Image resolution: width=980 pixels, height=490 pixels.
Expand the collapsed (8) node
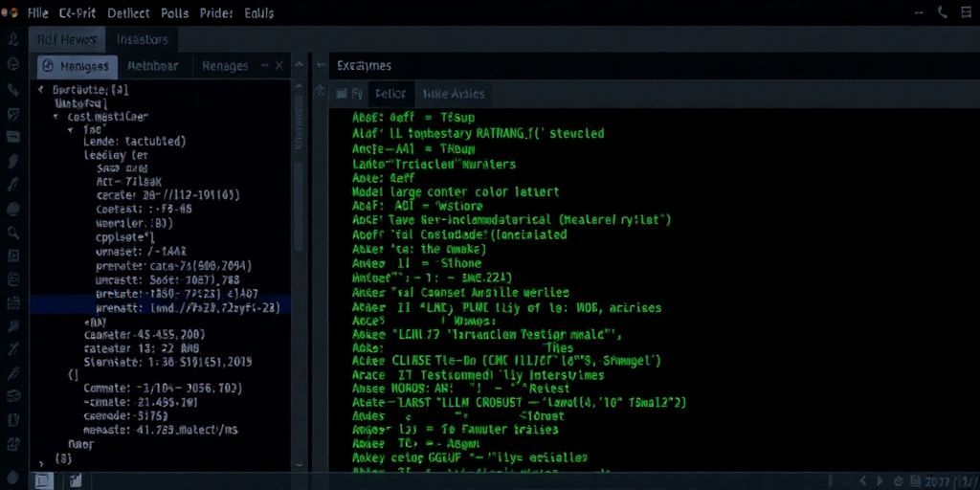[x=41, y=464]
